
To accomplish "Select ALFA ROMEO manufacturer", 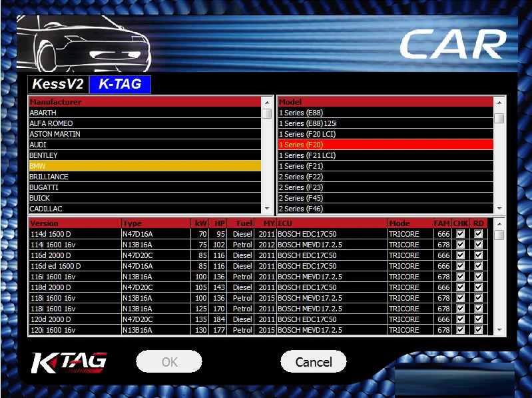I will 145,123.
